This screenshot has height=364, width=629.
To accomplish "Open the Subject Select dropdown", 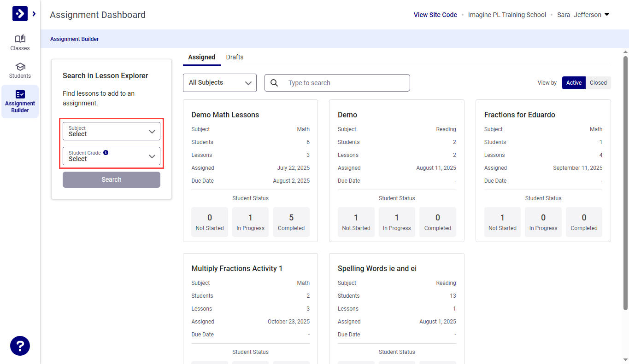I will pos(111,131).
